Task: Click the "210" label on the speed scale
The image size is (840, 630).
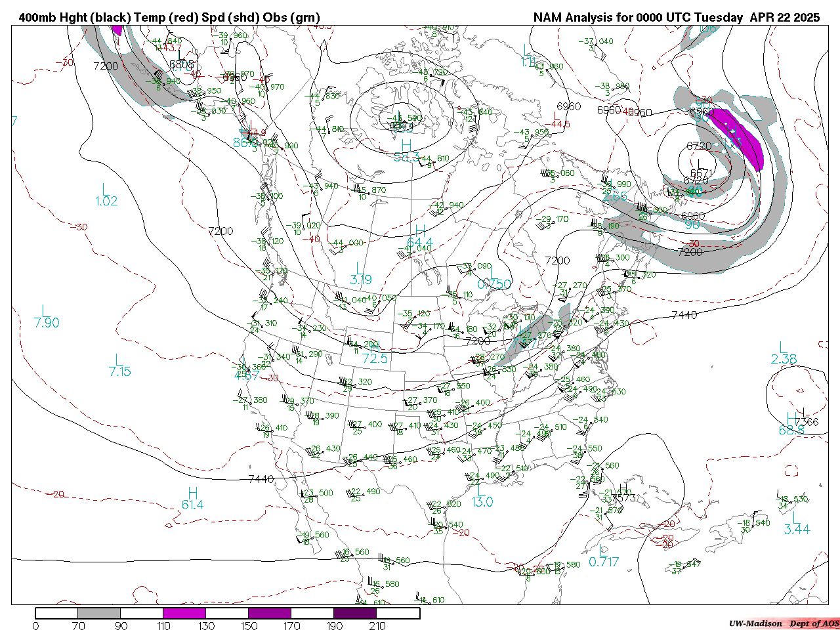Action: (377, 625)
